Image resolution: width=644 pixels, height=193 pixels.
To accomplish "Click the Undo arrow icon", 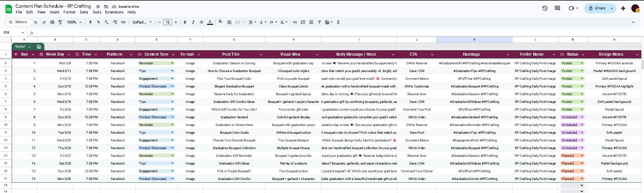I will point(36,22).
